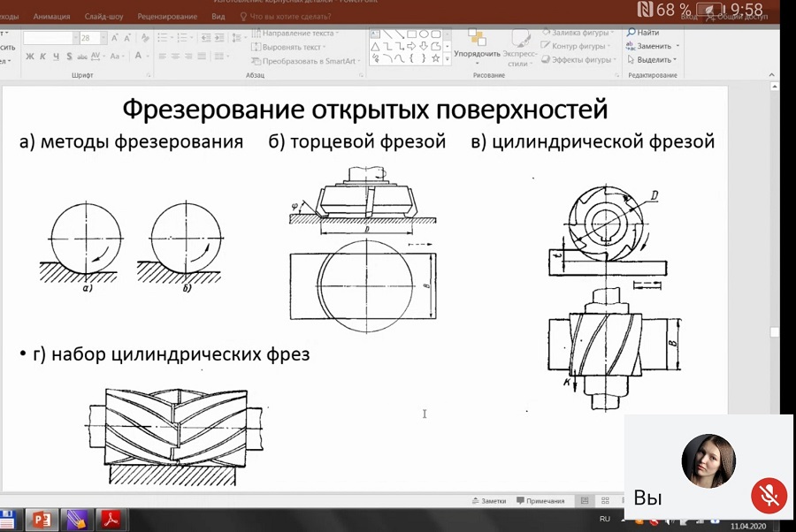Open Выровнять текст menu

(x=288, y=47)
